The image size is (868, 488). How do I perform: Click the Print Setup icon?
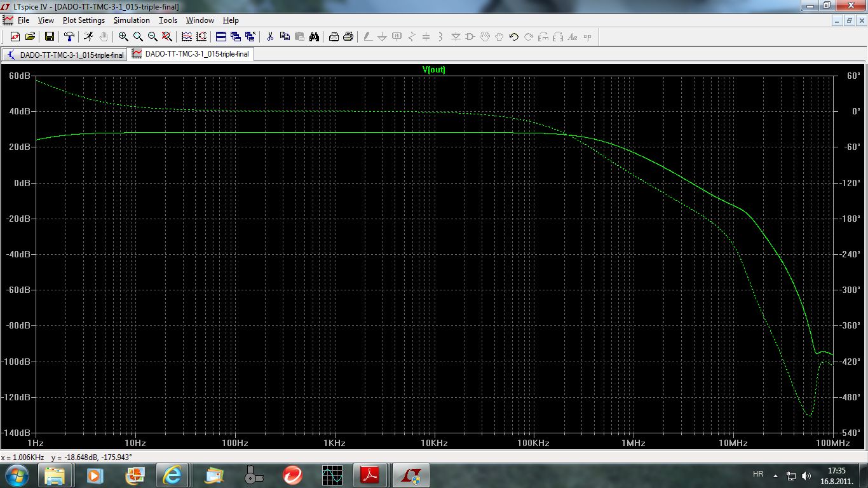click(334, 37)
